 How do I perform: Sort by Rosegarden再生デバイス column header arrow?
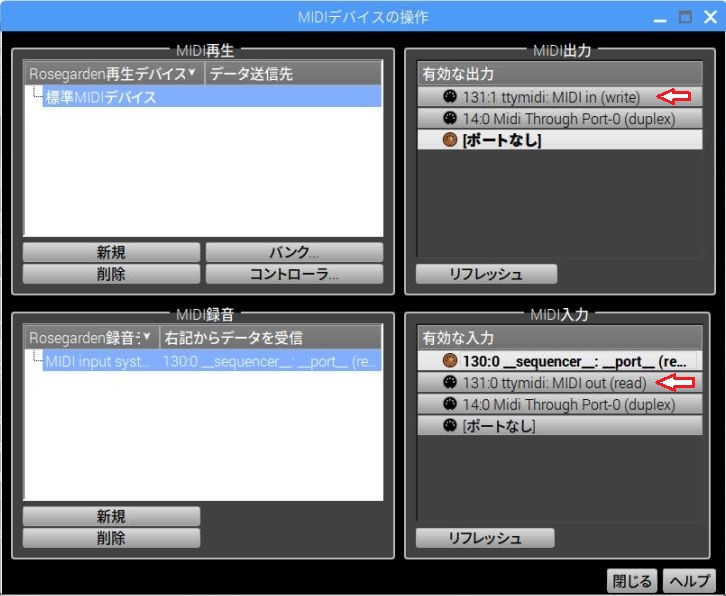tap(192, 72)
